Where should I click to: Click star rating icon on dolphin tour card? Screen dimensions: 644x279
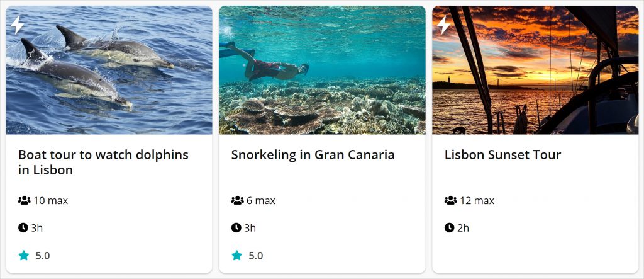(24, 256)
